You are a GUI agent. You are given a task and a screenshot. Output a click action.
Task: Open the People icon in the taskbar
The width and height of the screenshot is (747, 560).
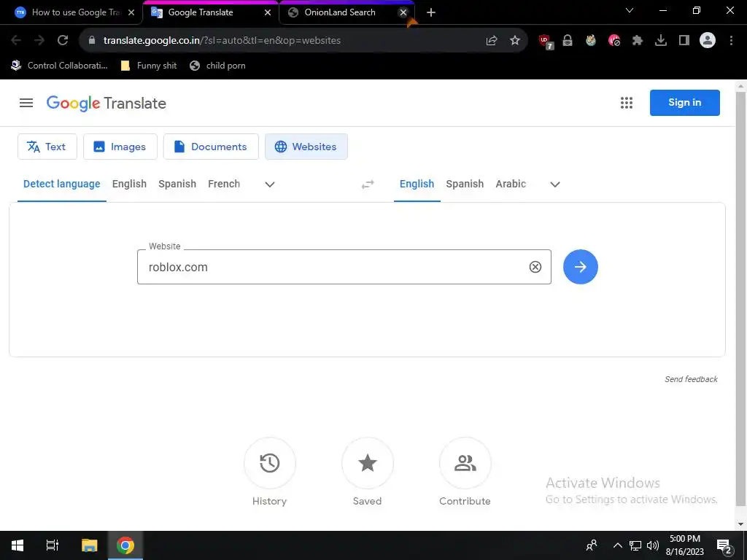pos(592,545)
